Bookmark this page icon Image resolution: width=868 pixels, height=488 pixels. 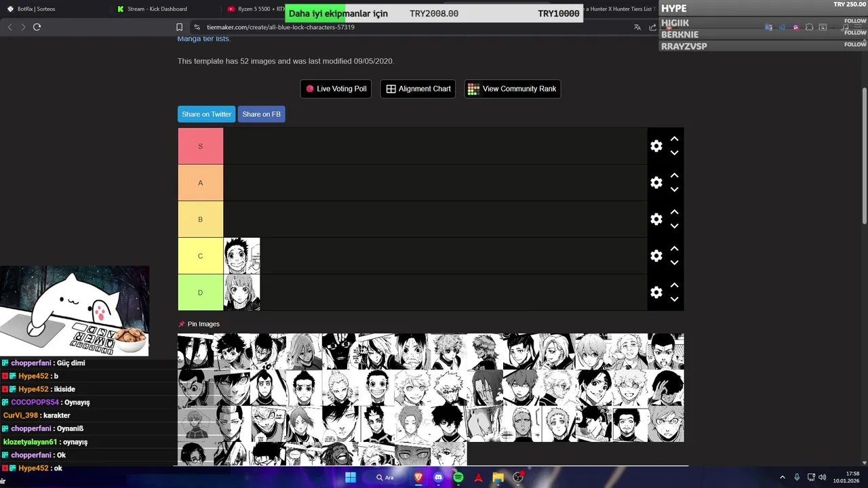click(179, 27)
